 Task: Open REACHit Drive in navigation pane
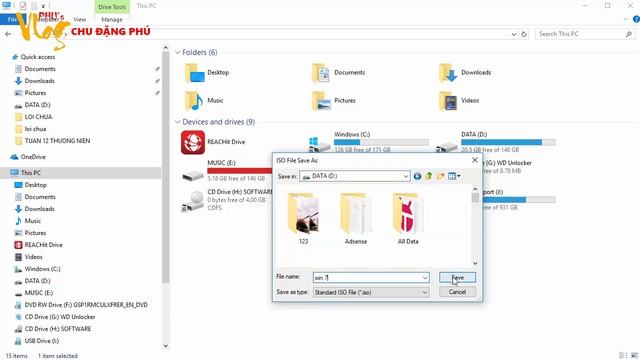tap(43, 245)
